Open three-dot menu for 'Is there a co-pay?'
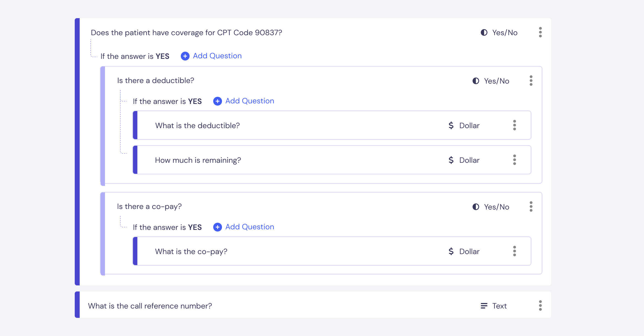The height and width of the screenshot is (336, 644). pos(531,206)
